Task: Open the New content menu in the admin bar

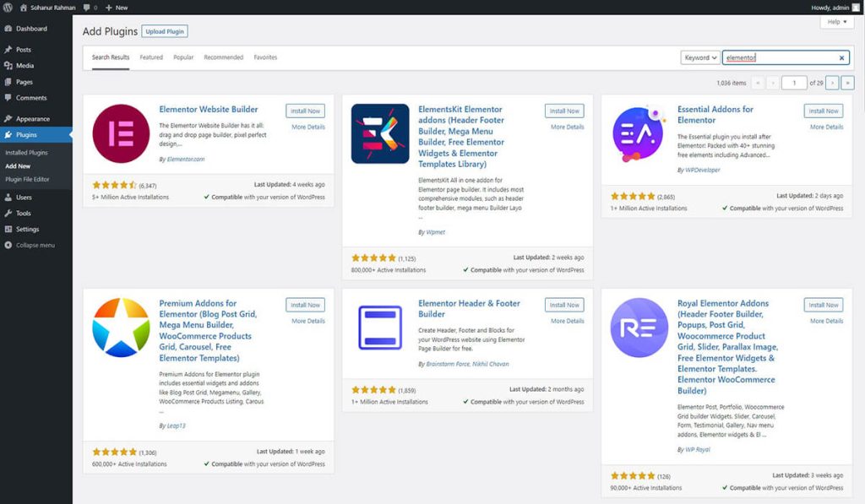Action: pos(117,8)
